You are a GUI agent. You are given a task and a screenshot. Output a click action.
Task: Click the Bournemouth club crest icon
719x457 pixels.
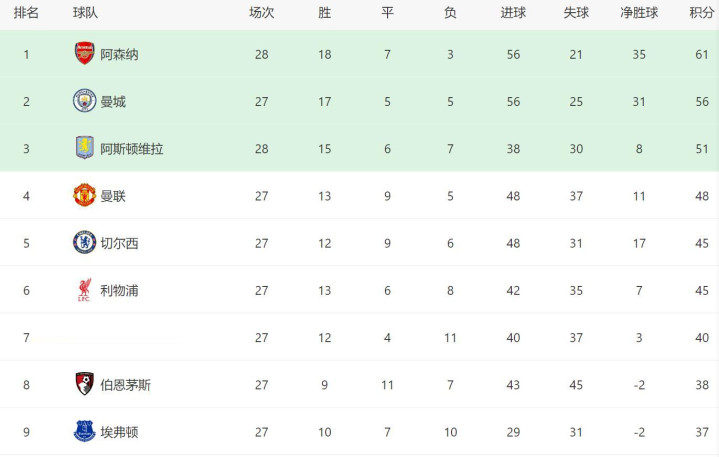click(x=85, y=384)
